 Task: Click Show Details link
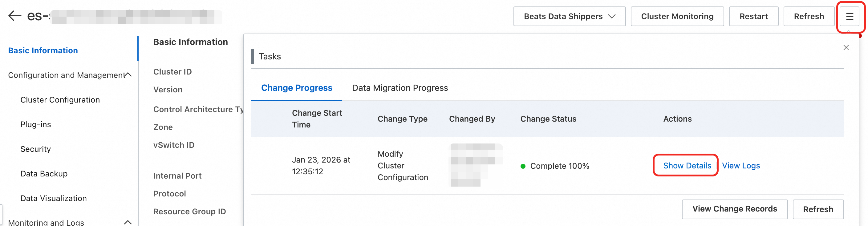[687, 166]
